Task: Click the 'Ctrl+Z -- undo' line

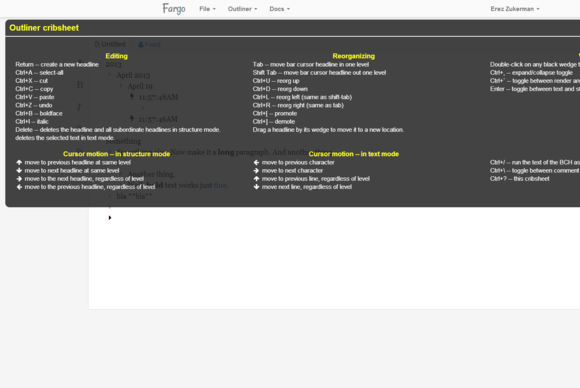Action: (x=34, y=105)
